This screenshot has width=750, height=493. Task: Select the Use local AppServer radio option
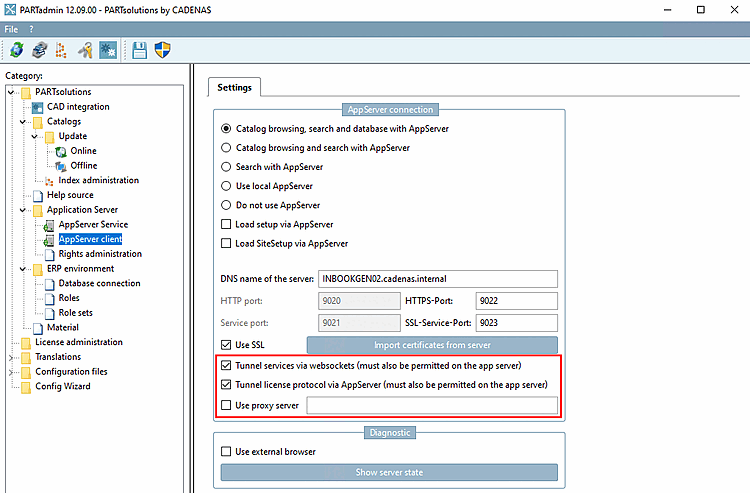point(226,186)
